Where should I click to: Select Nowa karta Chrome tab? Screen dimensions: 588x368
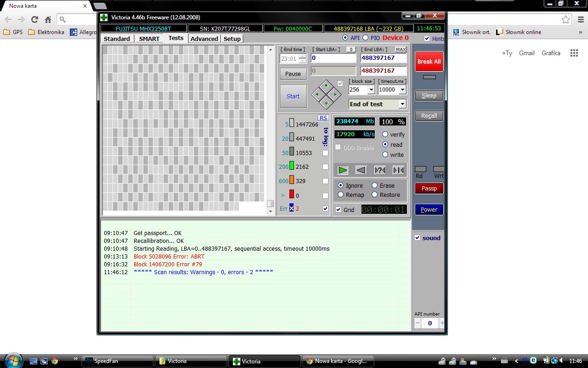[x=46, y=6]
